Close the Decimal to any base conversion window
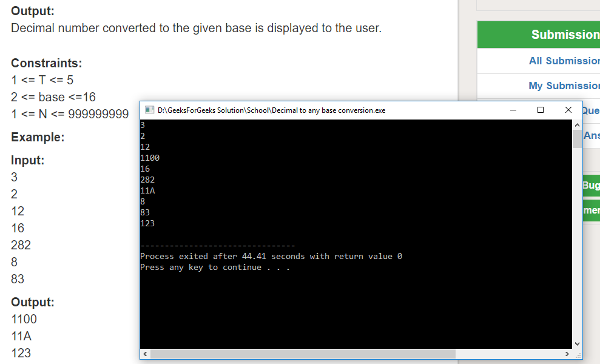The height and width of the screenshot is (364, 600). click(x=568, y=110)
